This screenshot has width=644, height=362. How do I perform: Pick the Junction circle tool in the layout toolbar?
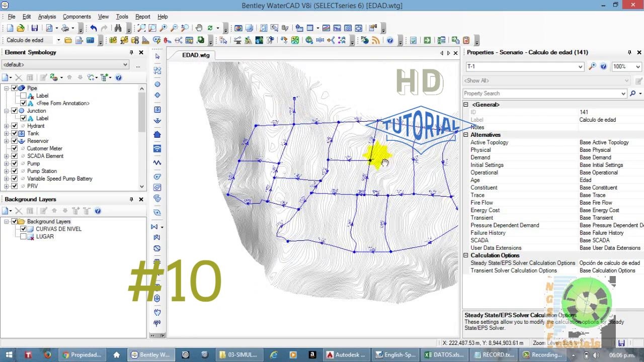(x=157, y=84)
